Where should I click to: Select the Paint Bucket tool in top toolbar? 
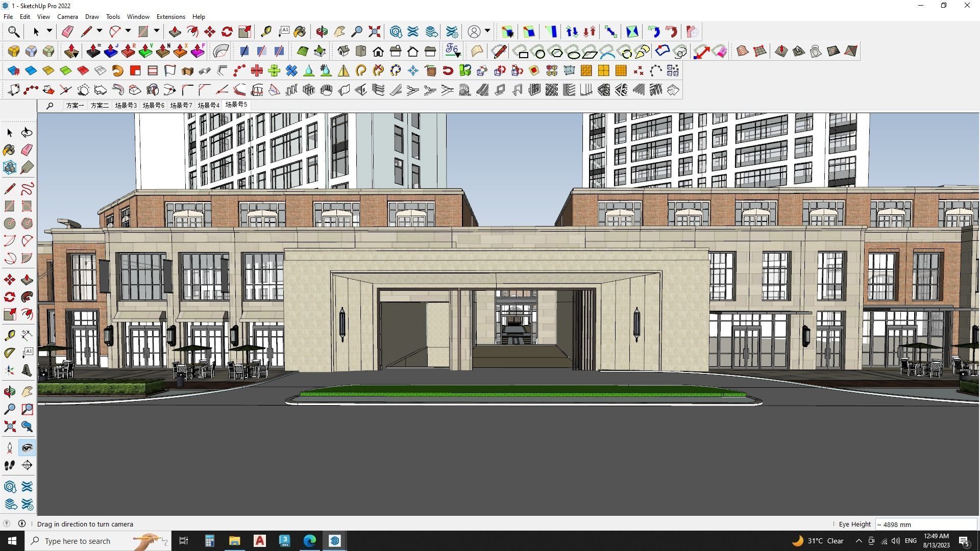pos(300,32)
